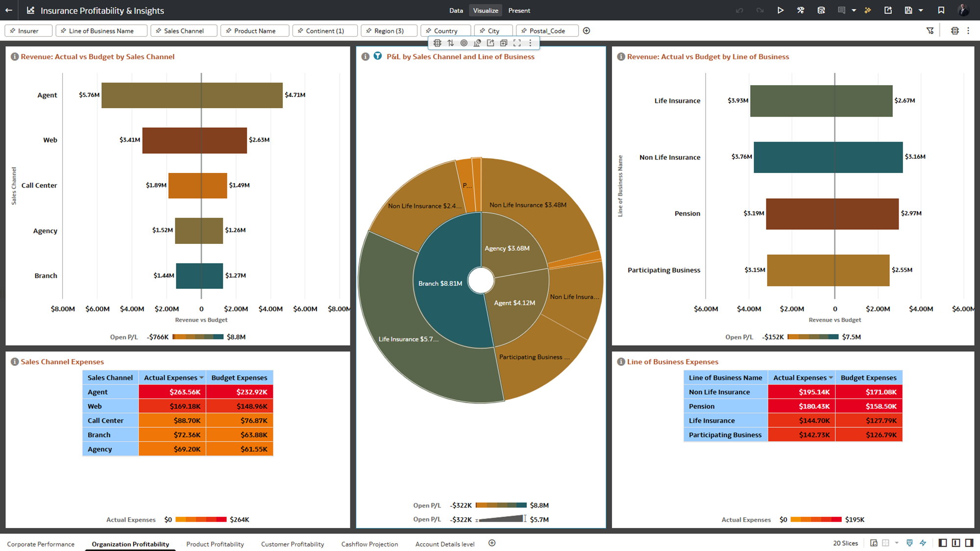980x551 pixels.
Task: Maximize the P&L visualization
Action: [x=517, y=43]
